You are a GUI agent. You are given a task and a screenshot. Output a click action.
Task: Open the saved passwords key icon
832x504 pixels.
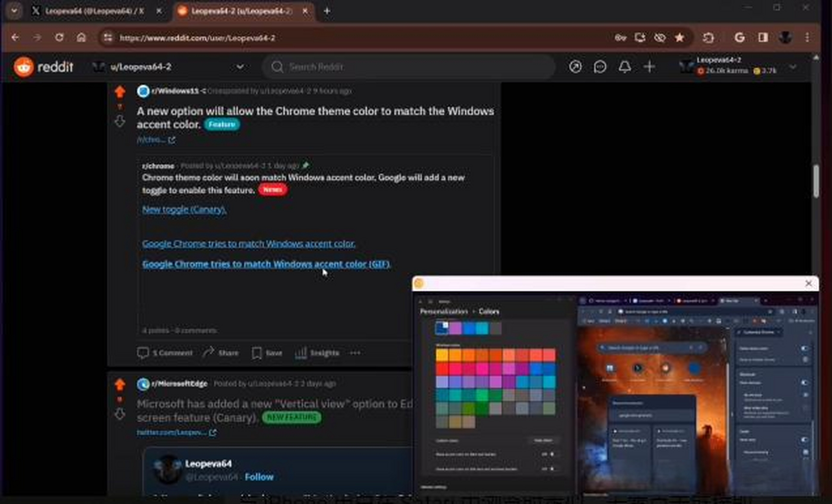click(620, 38)
